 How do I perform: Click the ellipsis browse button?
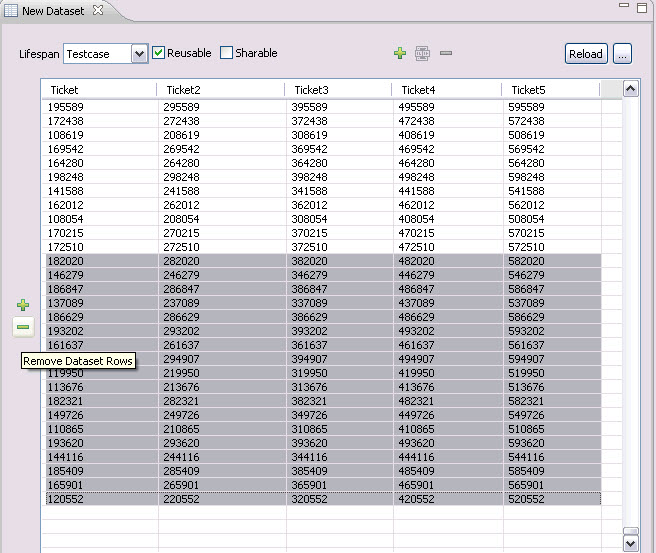click(x=622, y=54)
